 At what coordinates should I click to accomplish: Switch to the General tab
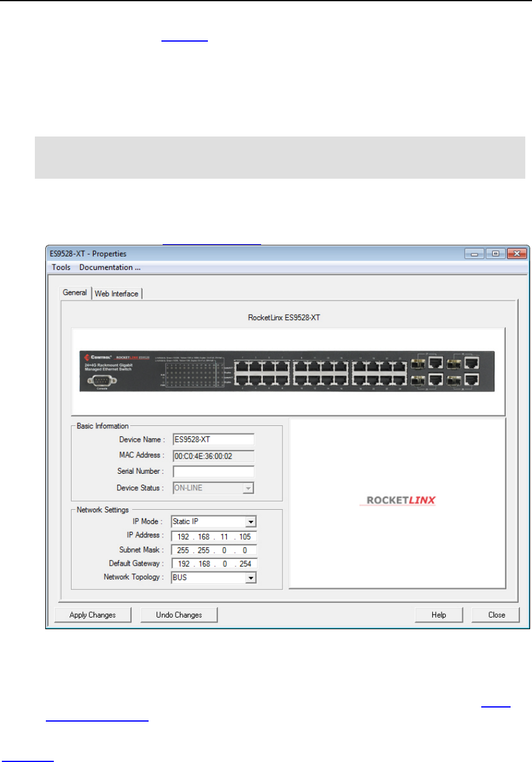[75, 293]
